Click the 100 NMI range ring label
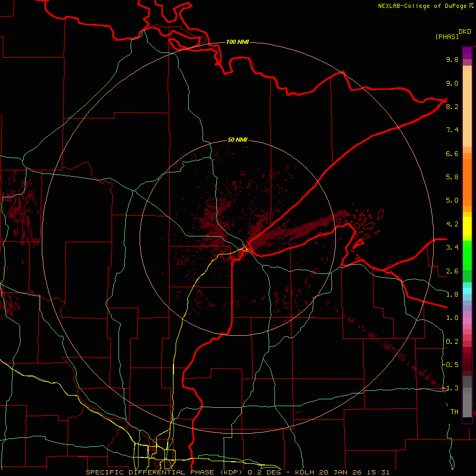Image resolution: width=476 pixels, height=476 pixels. tap(237, 42)
